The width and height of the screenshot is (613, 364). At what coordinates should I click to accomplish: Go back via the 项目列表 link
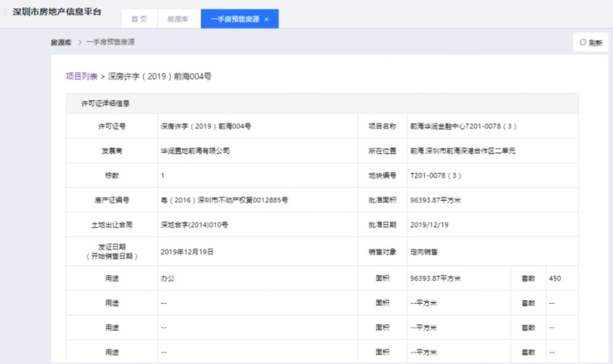tap(81, 76)
